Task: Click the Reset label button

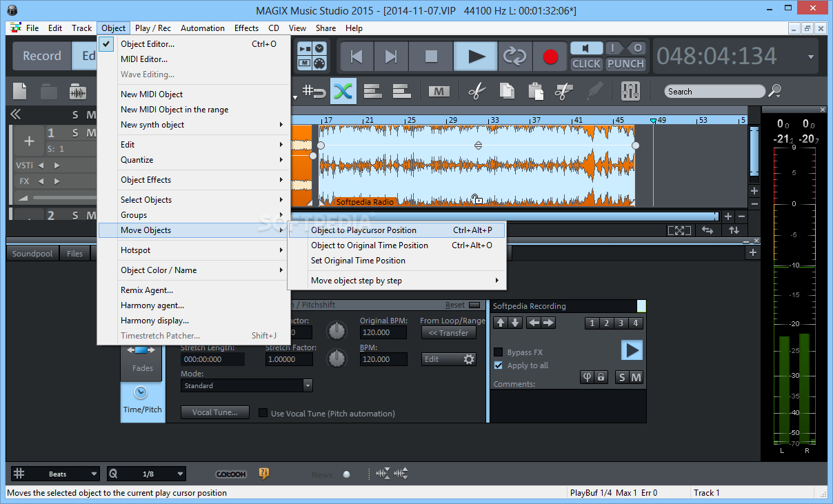Action: coord(454,305)
